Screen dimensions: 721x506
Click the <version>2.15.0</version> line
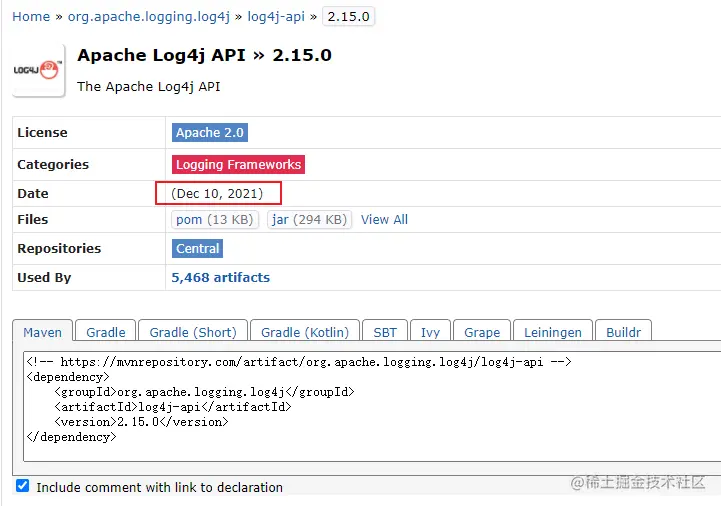pos(141,422)
